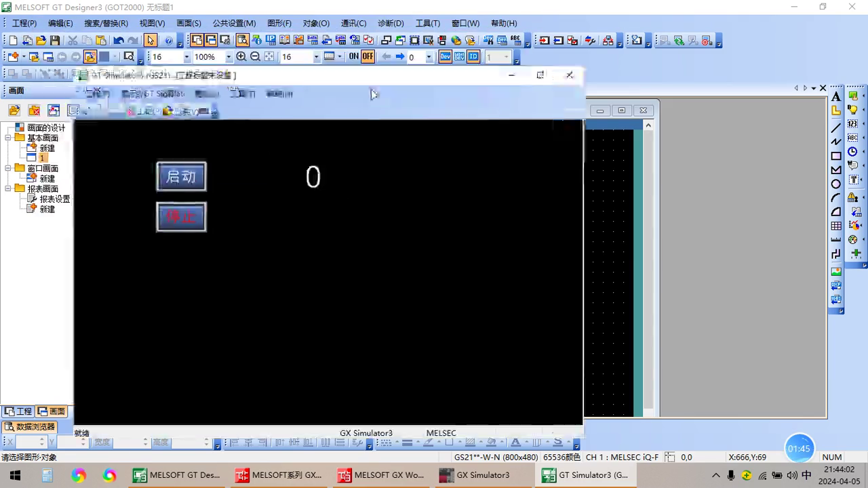Switch to the 工程 tab at panel bottom
This screenshot has width=868, height=488.
18,411
